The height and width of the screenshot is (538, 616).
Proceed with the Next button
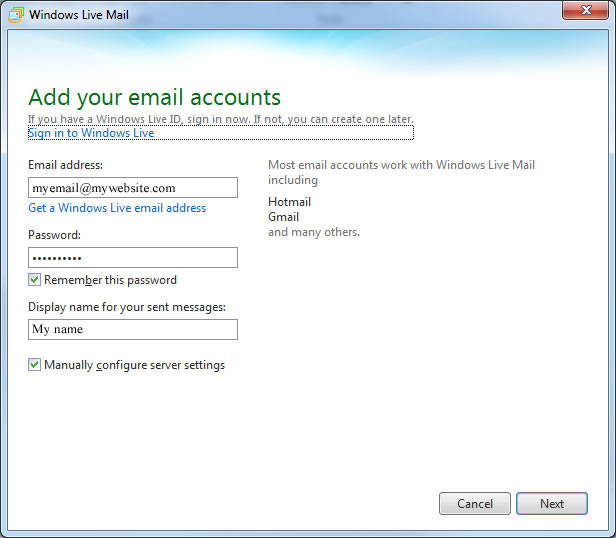[x=551, y=504]
